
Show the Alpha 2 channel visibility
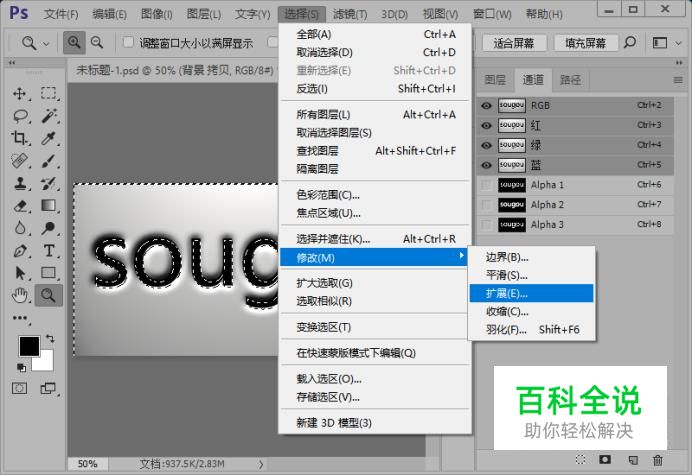486,205
